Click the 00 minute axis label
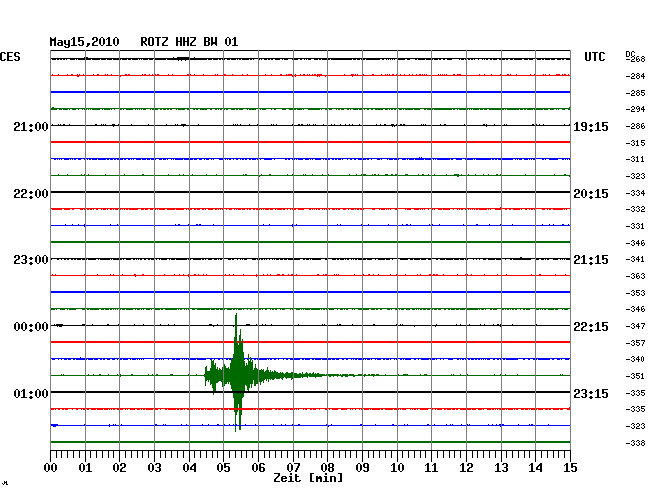Viewport: 650px width, 494px height. click(51, 468)
